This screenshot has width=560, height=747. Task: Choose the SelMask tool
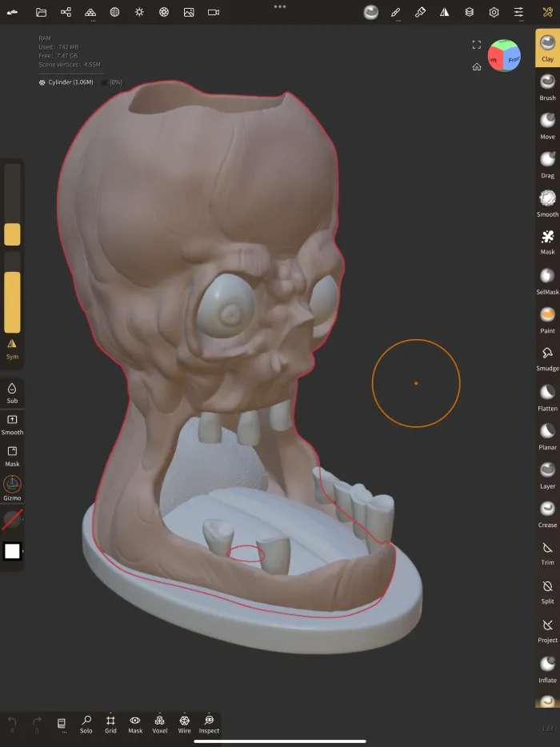pos(547,279)
